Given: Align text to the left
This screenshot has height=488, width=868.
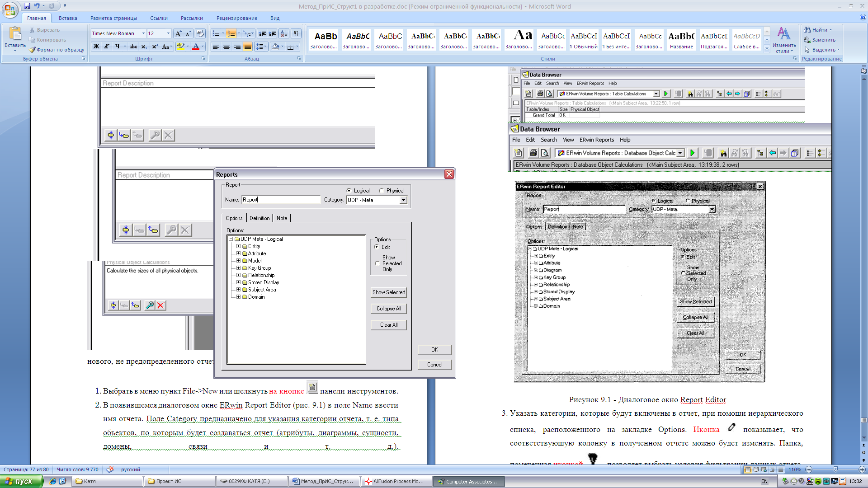Looking at the screenshot, I should click(x=216, y=47).
